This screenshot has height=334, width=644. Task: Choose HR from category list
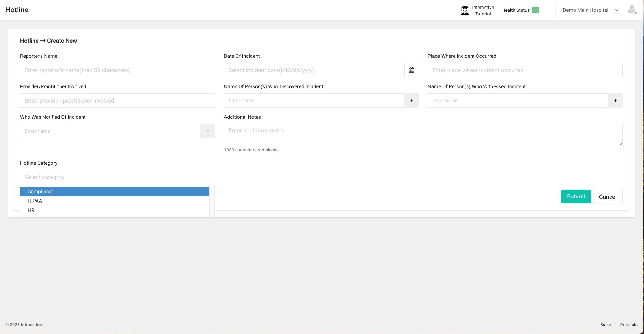115,210
